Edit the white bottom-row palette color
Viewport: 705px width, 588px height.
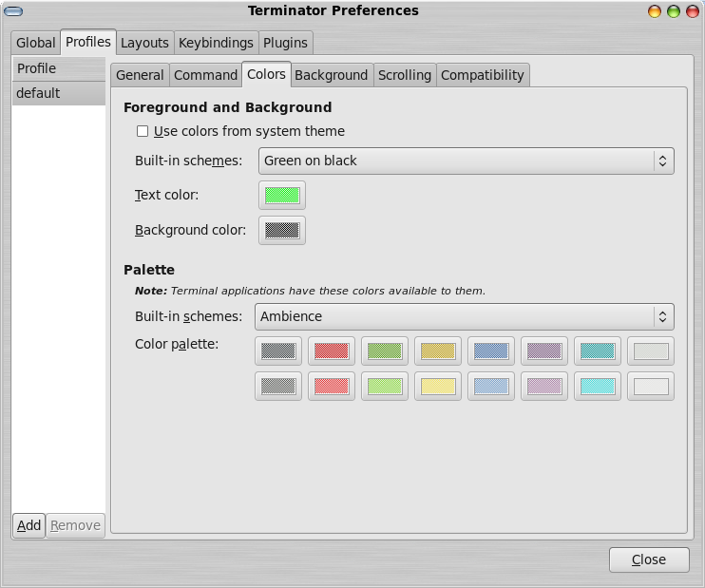[x=651, y=387]
